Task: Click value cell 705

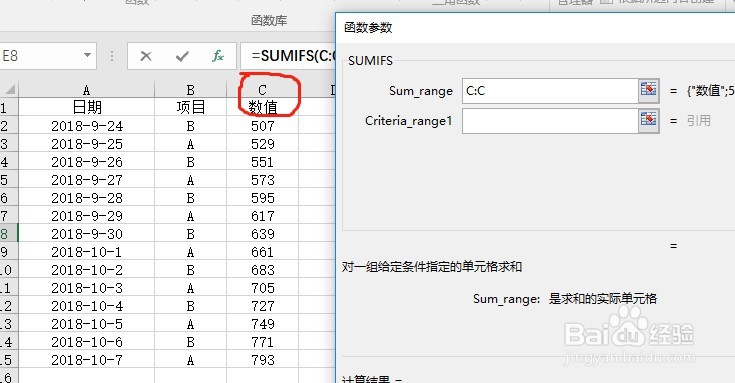Action: pyautogui.click(x=262, y=287)
